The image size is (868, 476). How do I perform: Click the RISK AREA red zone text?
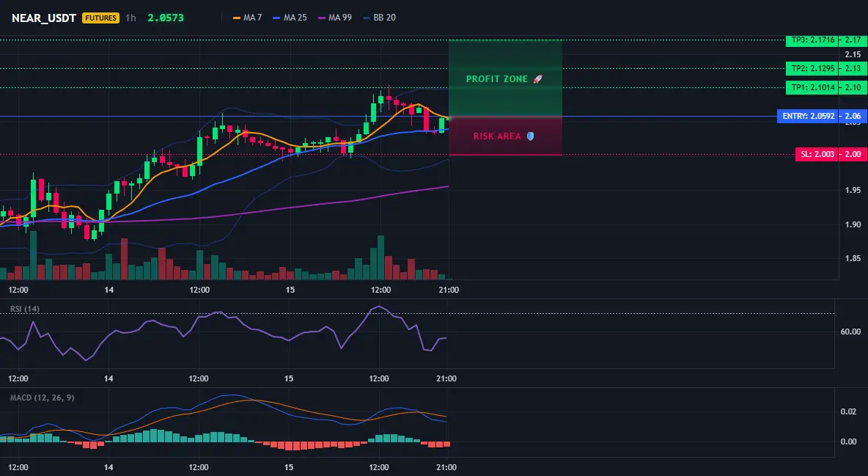[497, 136]
